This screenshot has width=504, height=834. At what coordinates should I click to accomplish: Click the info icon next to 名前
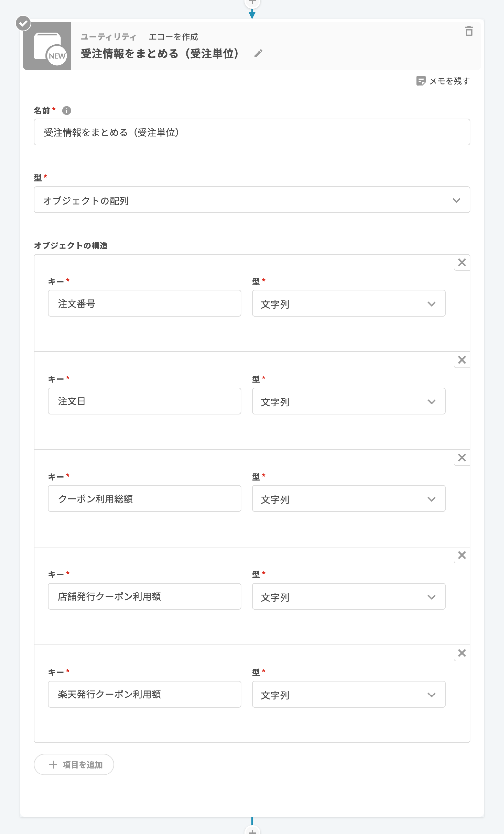(x=67, y=111)
